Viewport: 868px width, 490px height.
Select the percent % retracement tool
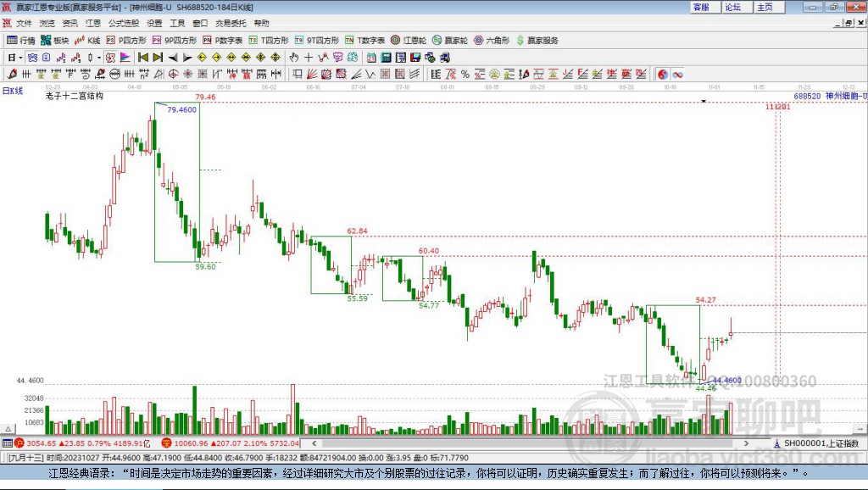pos(465,75)
